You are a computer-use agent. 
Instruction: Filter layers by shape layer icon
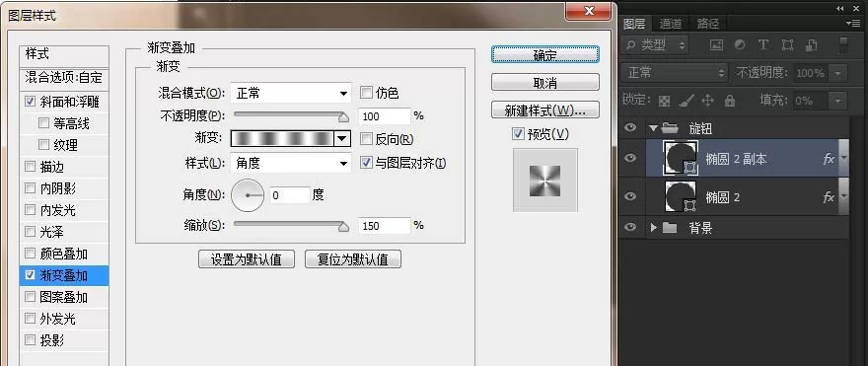pos(787,45)
